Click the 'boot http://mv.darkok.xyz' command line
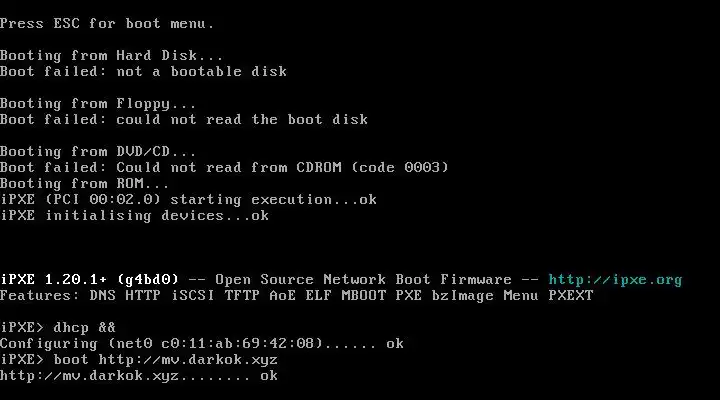Image resolution: width=720 pixels, height=400 pixels. pyautogui.click(x=139, y=360)
